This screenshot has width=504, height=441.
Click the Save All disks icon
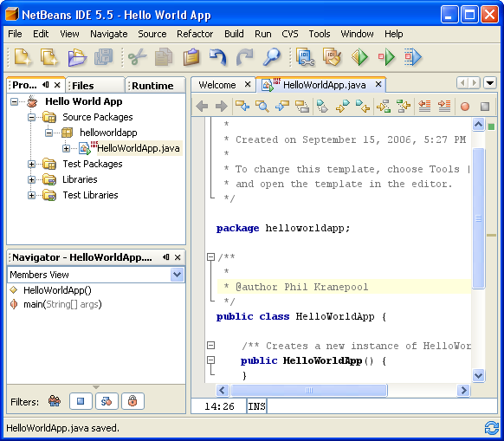(104, 57)
